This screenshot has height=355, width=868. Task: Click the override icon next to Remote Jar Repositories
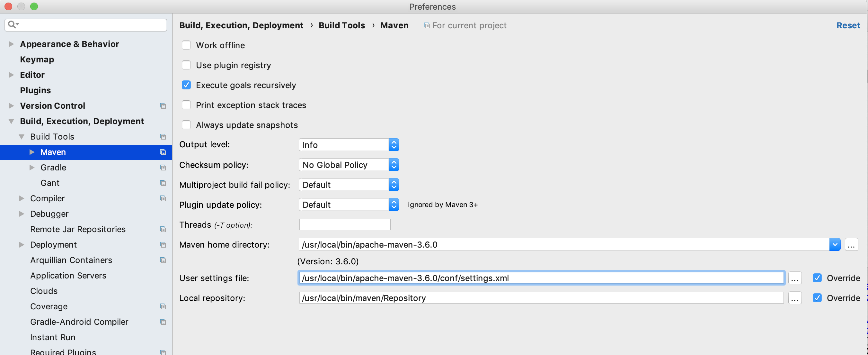(x=163, y=229)
